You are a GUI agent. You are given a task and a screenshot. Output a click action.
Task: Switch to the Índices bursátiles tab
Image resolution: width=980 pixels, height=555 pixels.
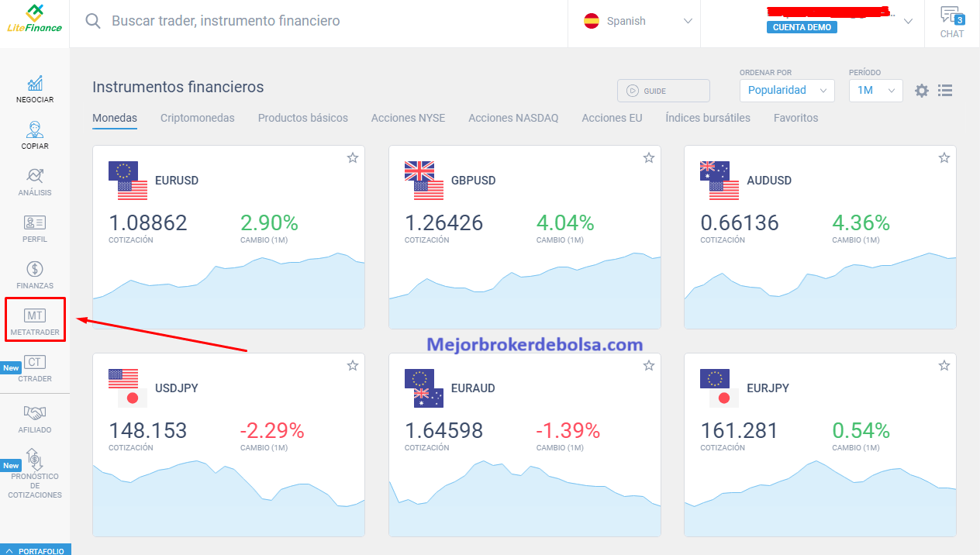point(708,118)
